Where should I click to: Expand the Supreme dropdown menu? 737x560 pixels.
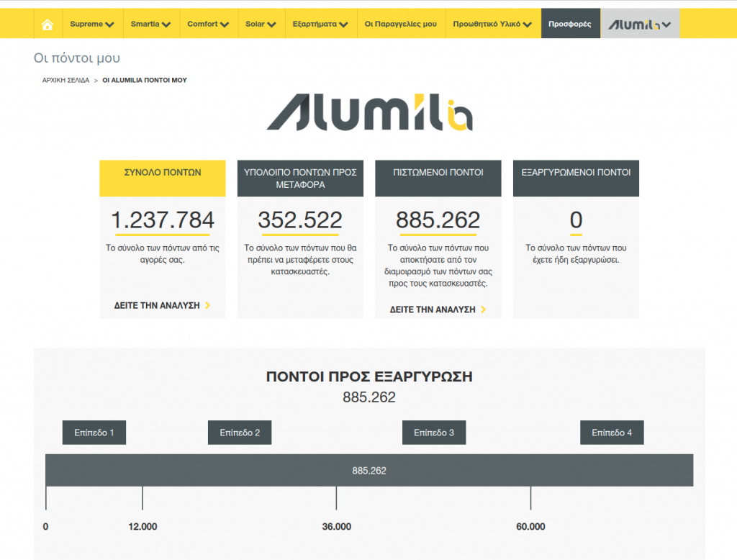92,24
